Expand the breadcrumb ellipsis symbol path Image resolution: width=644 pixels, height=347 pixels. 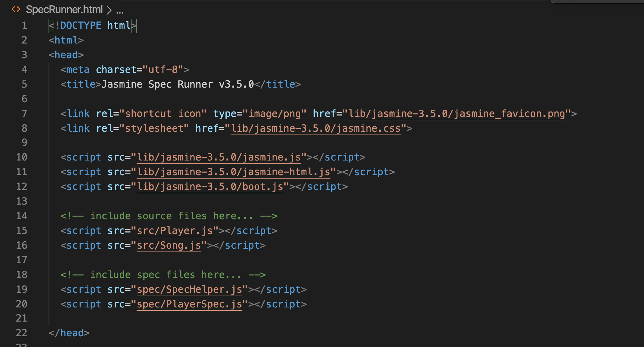[120, 11]
